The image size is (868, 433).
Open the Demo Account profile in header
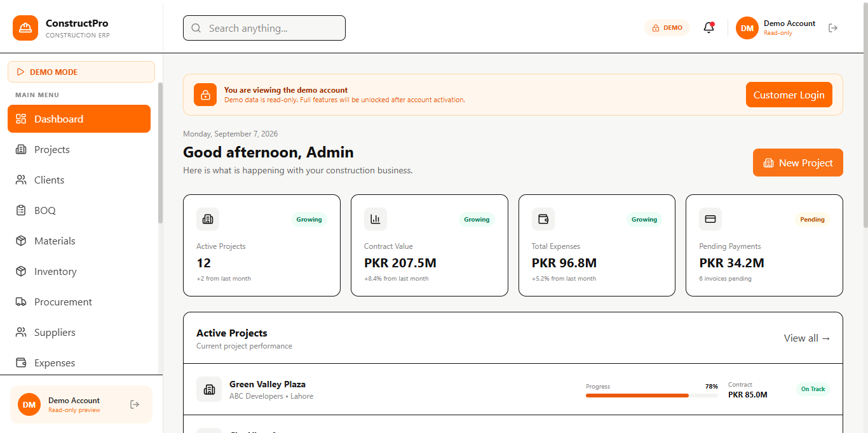pyautogui.click(x=776, y=28)
